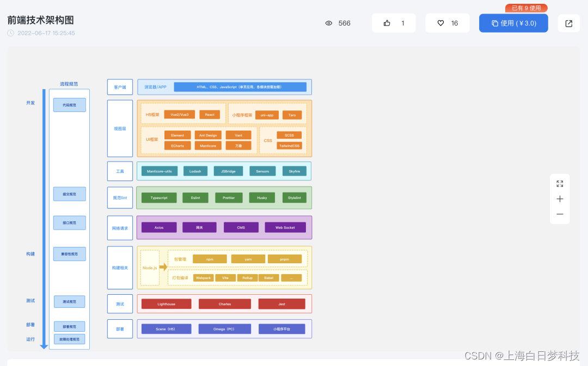Select the pnpm block

click(285, 259)
